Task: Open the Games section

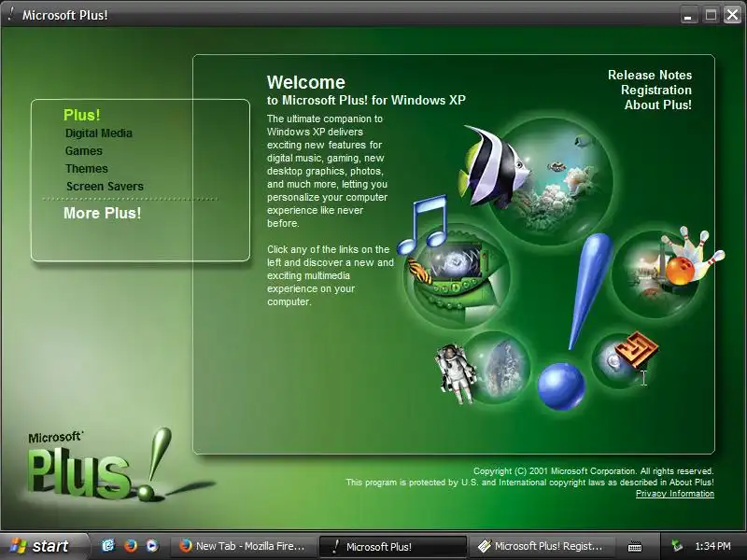Action: [84, 151]
